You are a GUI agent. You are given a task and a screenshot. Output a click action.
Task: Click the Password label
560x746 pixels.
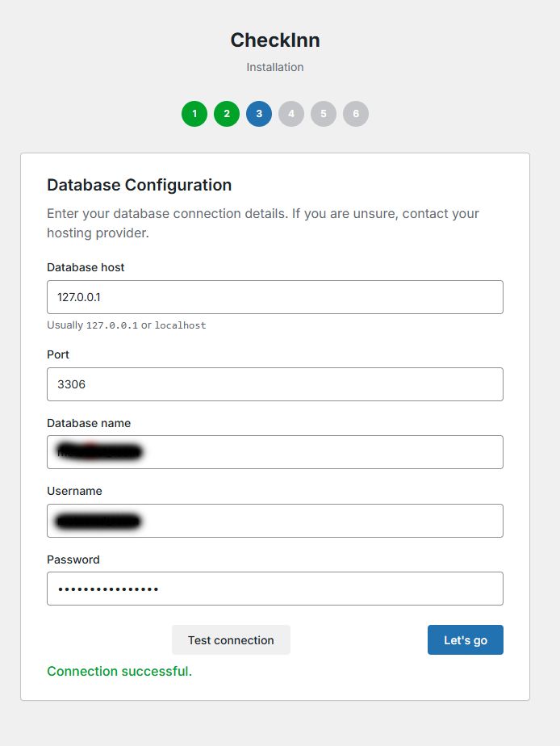tap(73, 559)
